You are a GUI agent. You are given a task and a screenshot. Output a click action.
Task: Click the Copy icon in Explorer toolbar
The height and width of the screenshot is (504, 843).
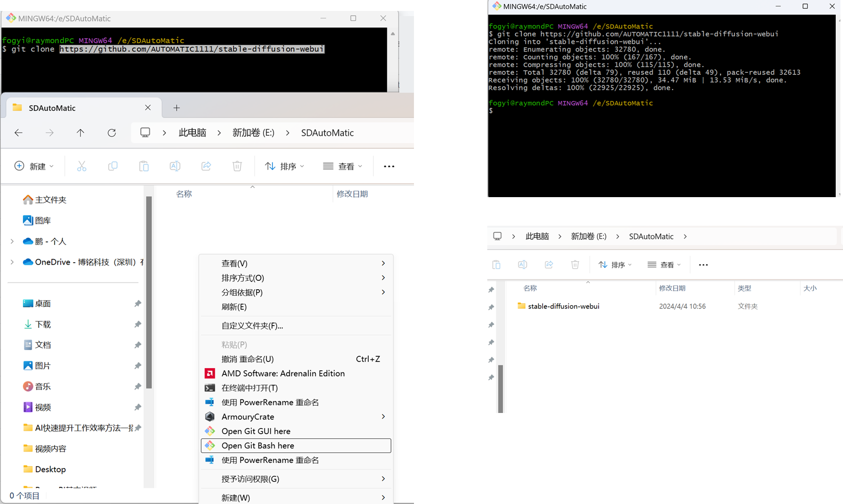point(113,166)
